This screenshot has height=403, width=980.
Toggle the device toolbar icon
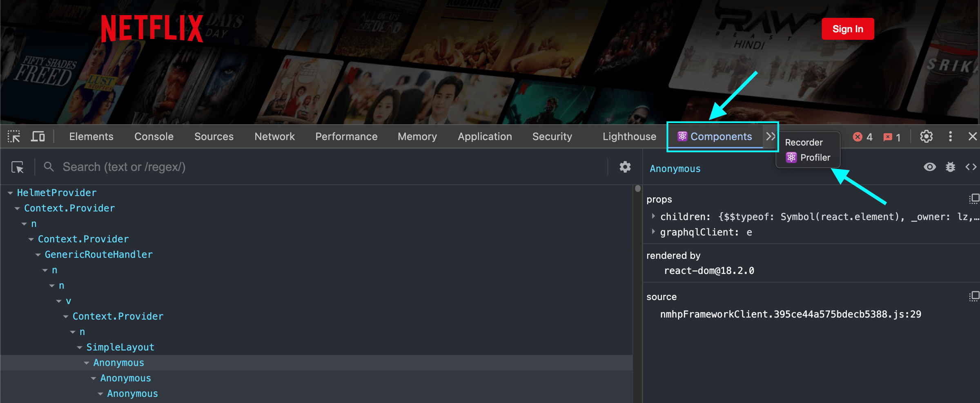(x=38, y=137)
